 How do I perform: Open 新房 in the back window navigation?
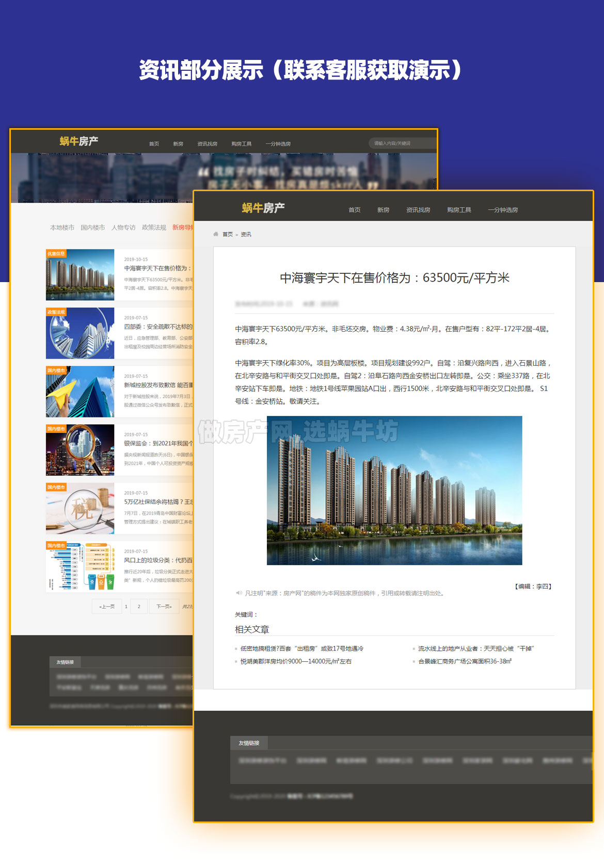pos(178,144)
